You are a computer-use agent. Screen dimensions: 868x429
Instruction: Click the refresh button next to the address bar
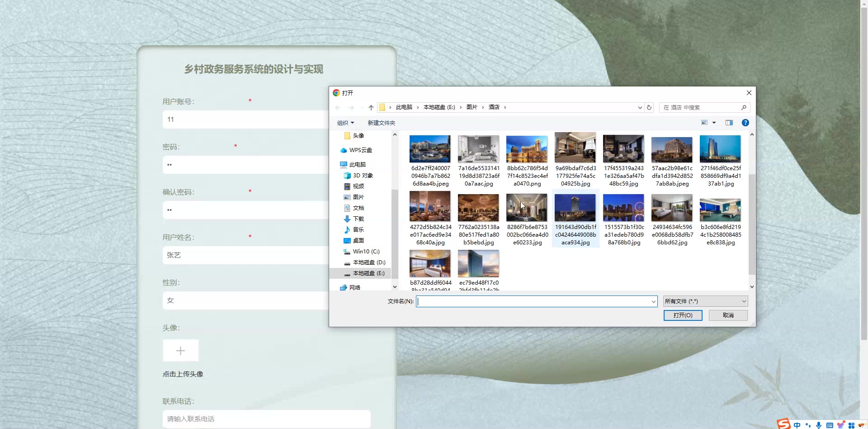pyautogui.click(x=649, y=108)
